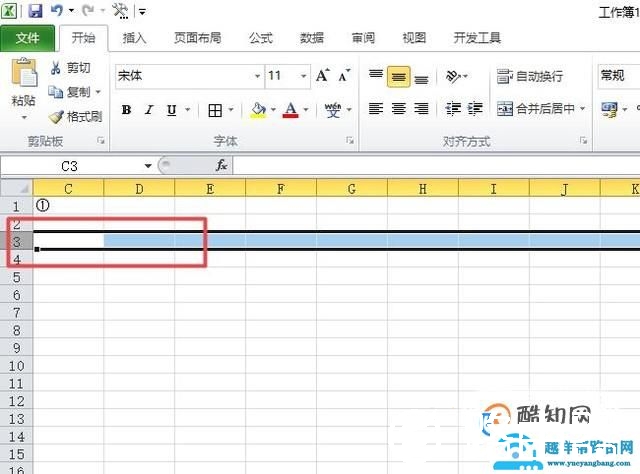640x474 pixels.
Task: Click the accounting number format icon
Action: (x=609, y=109)
